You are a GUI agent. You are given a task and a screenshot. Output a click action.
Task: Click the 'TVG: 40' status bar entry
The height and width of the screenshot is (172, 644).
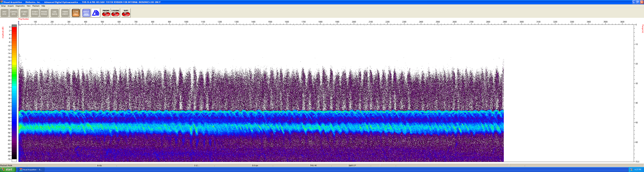(x=313, y=165)
